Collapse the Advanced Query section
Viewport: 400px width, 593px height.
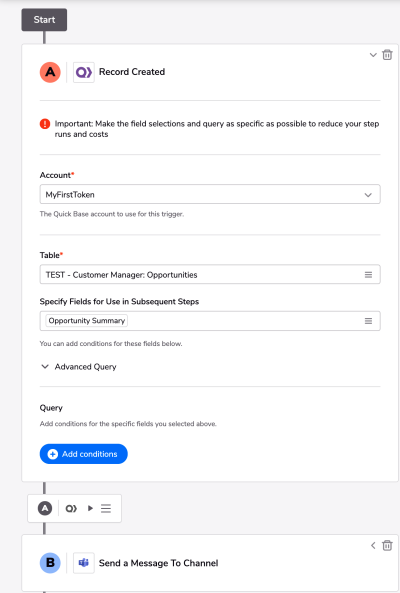pyautogui.click(x=45, y=366)
